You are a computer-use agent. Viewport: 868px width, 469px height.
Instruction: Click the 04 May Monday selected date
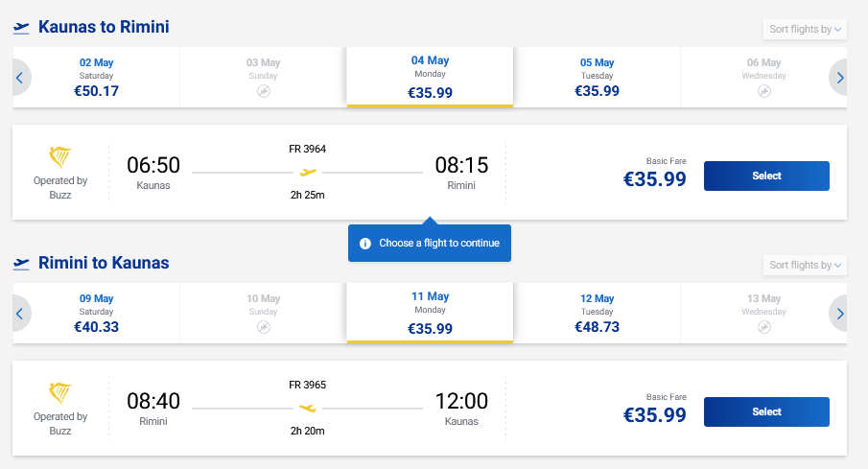(430, 78)
